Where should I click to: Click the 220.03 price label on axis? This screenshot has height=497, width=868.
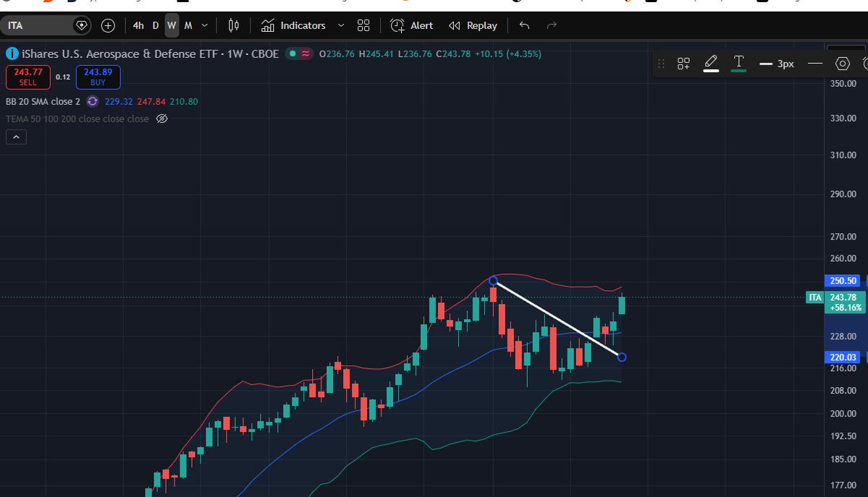(843, 357)
